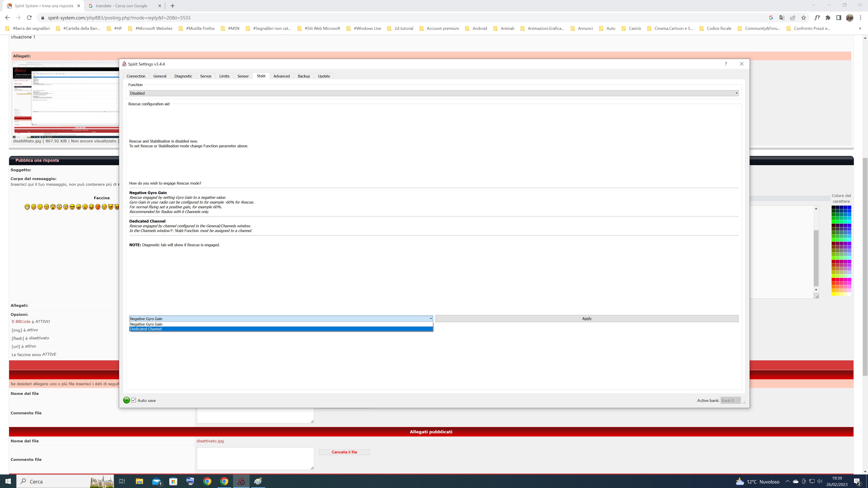868x488 pixels.
Task: Expand the Function dropdown showing Disabled
Action: point(434,93)
